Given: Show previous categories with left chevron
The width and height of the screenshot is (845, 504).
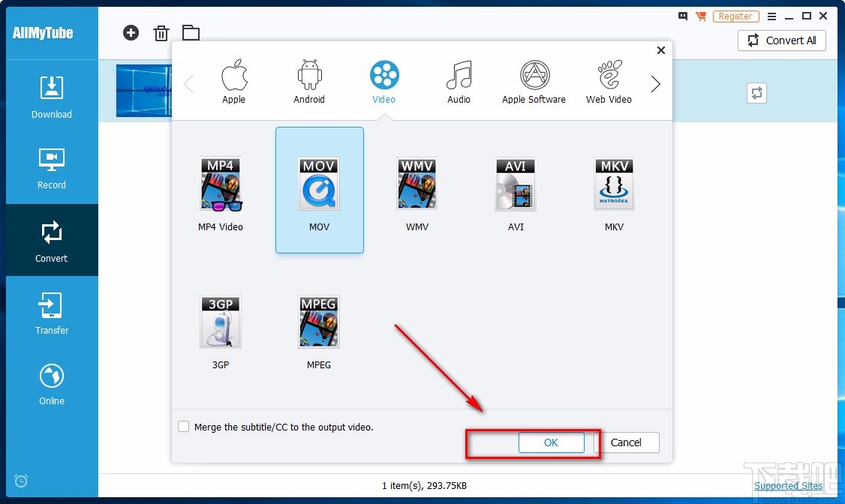Looking at the screenshot, I should tap(188, 83).
